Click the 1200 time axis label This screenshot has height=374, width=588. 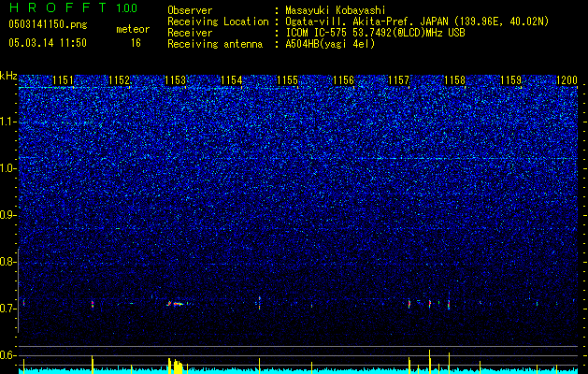click(566, 80)
